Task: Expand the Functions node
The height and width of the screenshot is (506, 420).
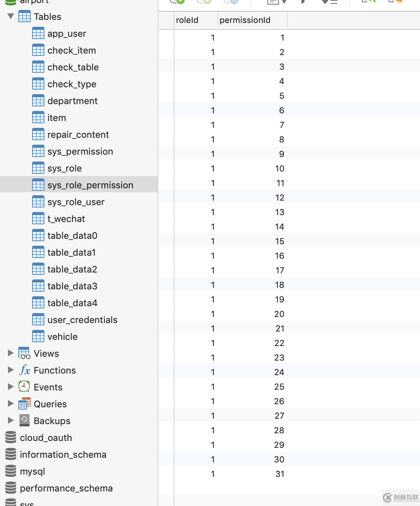Action: (x=11, y=370)
